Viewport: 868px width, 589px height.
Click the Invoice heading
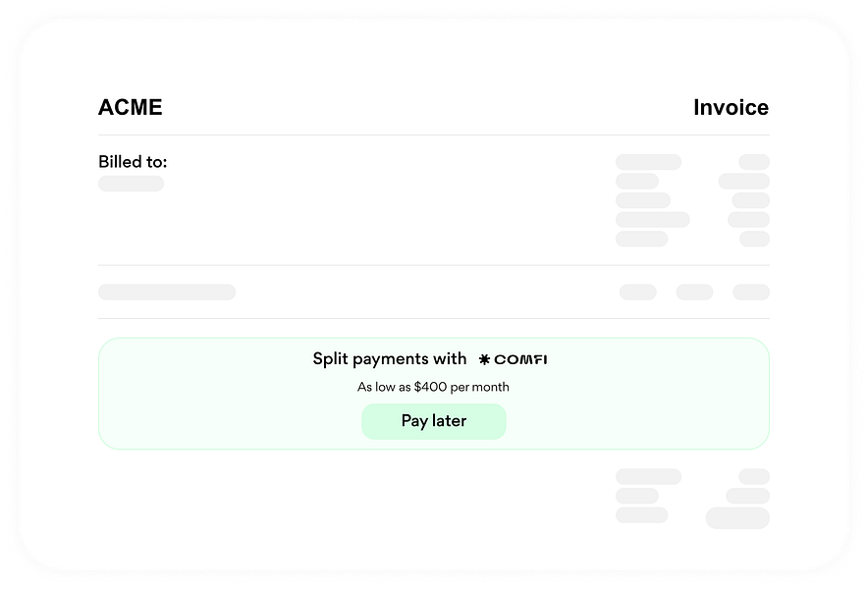[731, 108]
